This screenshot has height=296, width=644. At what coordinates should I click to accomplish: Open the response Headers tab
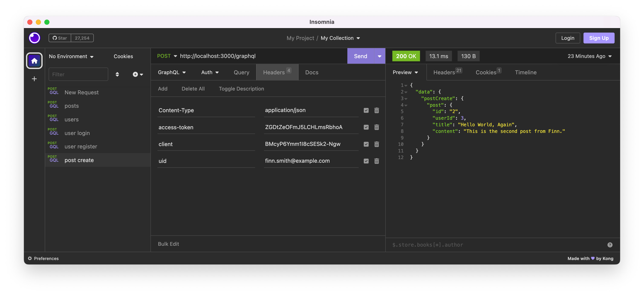click(448, 72)
